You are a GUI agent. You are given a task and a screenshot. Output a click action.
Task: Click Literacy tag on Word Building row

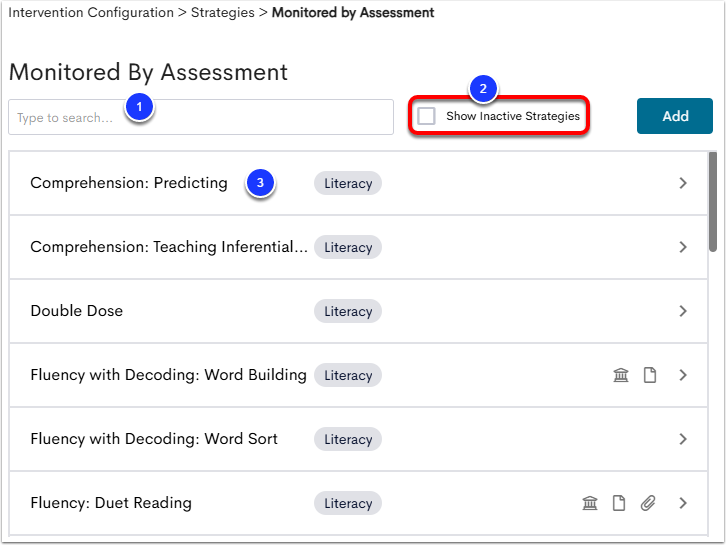click(x=348, y=375)
